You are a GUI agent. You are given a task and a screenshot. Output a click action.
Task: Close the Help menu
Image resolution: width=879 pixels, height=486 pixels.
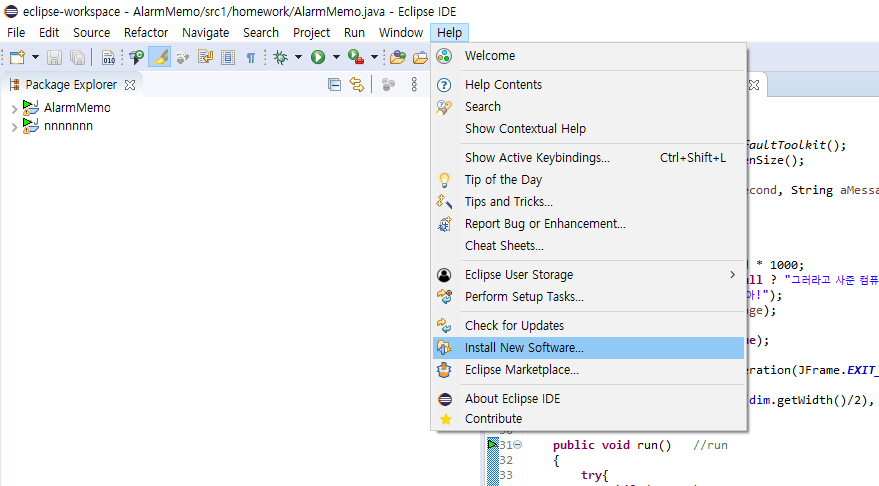450,33
